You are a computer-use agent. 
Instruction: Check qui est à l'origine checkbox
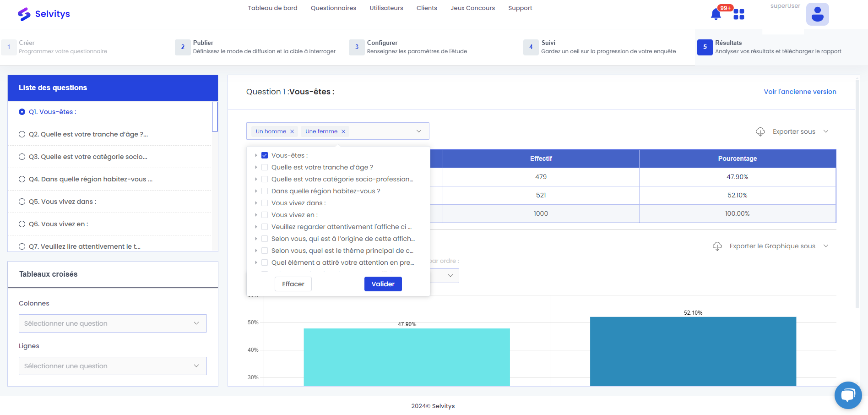point(265,239)
